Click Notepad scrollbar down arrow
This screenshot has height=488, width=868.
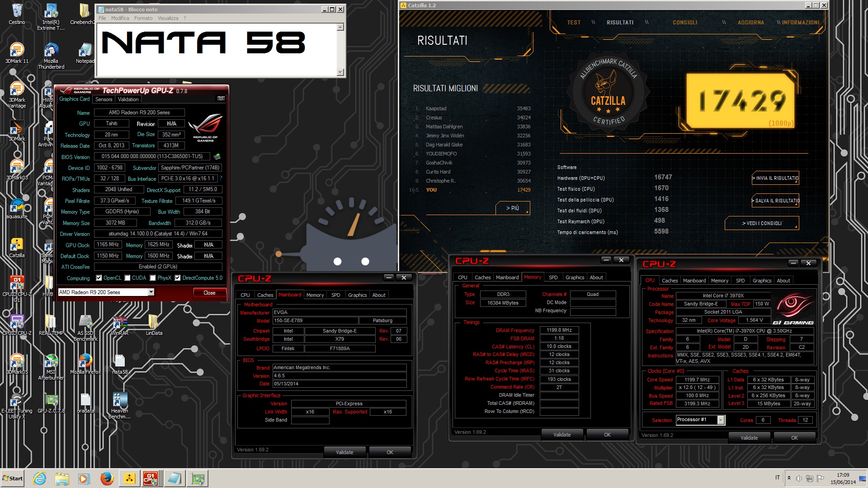coord(340,72)
